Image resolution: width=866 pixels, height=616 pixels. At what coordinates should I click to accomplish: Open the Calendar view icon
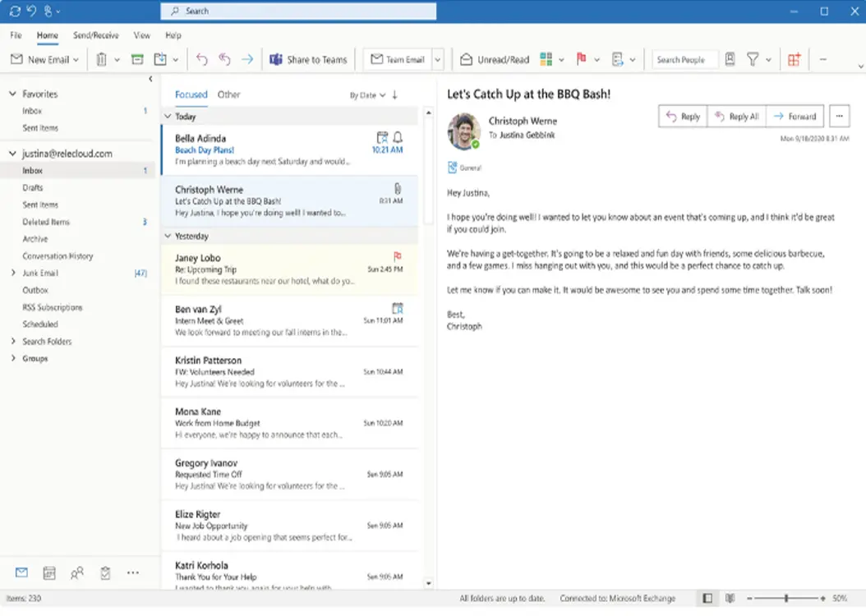click(49, 573)
